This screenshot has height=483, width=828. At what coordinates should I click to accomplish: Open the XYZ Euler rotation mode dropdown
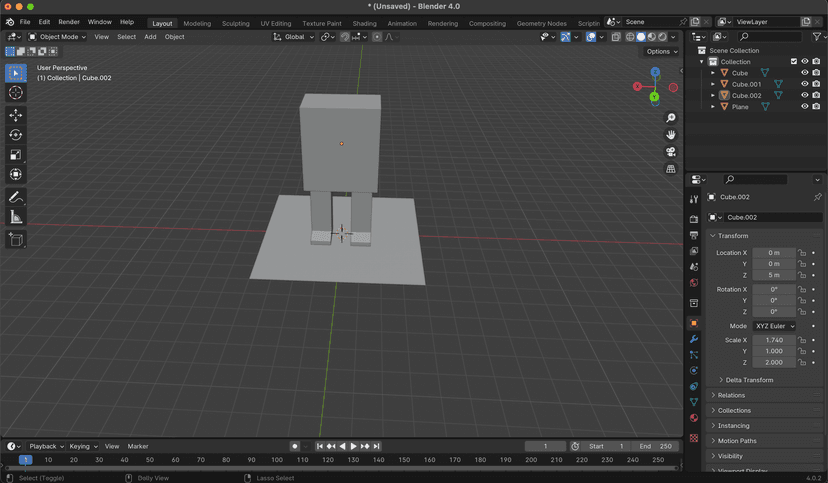coord(774,326)
